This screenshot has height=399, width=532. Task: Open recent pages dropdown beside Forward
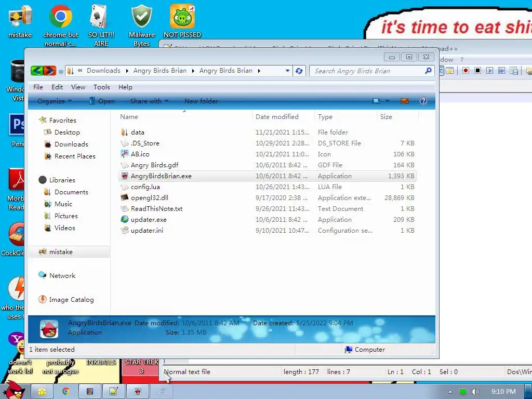[x=61, y=71]
